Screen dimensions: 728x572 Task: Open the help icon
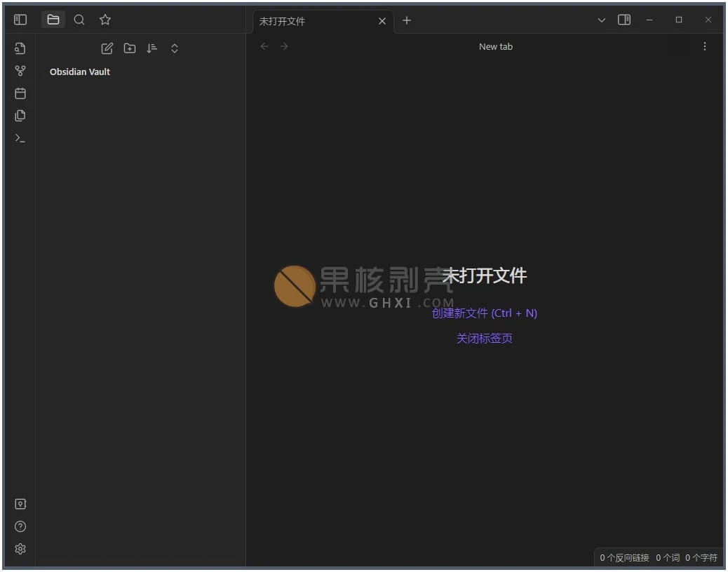[x=20, y=526]
